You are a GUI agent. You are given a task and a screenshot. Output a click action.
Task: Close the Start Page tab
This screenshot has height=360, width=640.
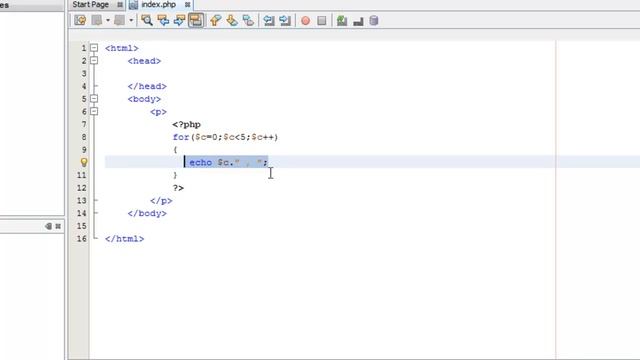[120, 5]
